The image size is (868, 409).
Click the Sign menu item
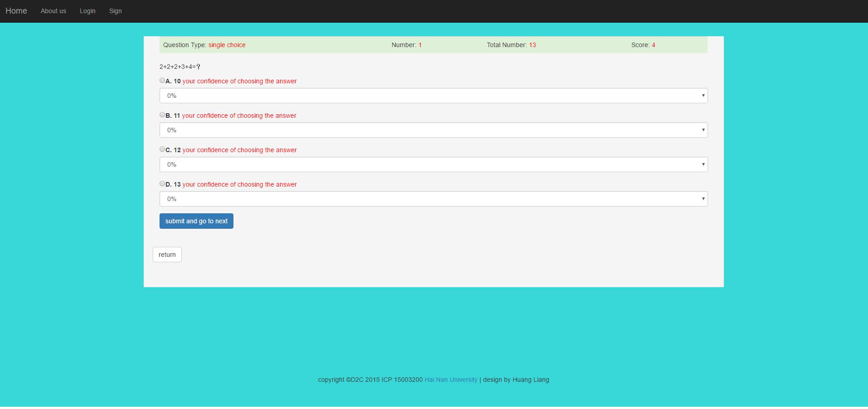[116, 11]
